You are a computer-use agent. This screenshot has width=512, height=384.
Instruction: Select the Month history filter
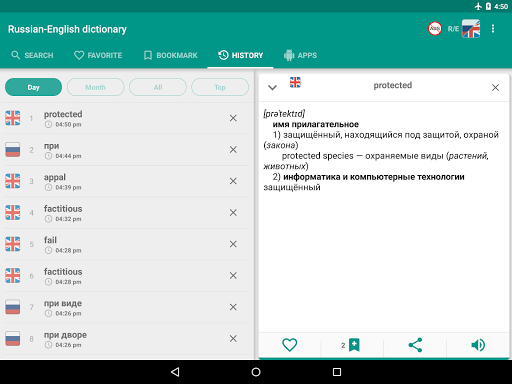[x=95, y=87]
